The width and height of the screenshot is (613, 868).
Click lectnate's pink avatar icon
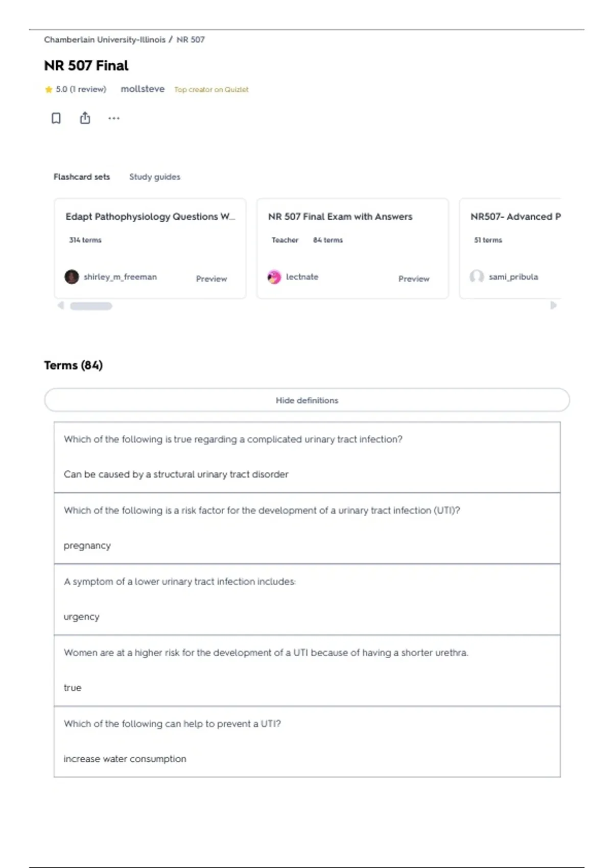[x=274, y=277]
